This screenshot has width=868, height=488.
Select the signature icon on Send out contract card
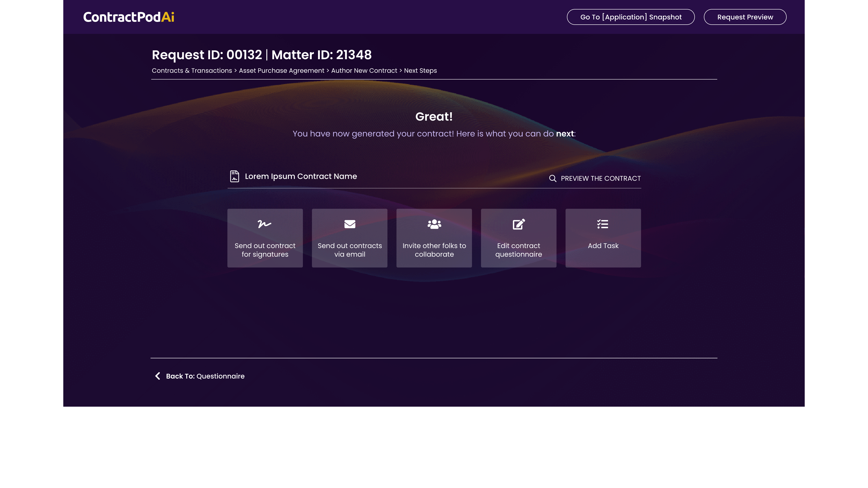[x=265, y=224]
